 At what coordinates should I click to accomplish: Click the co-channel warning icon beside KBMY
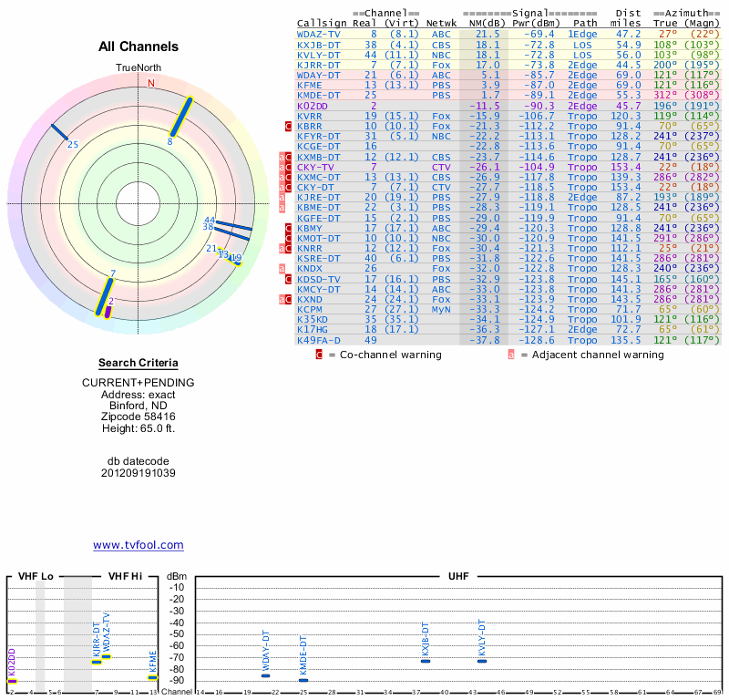pyautogui.click(x=290, y=228)
